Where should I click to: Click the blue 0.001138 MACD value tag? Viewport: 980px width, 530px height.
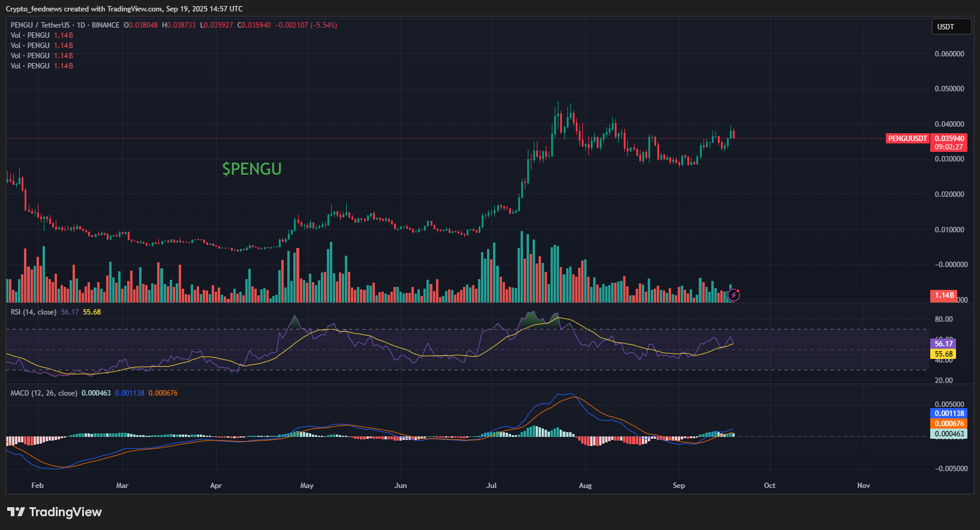tap(950, 414)
